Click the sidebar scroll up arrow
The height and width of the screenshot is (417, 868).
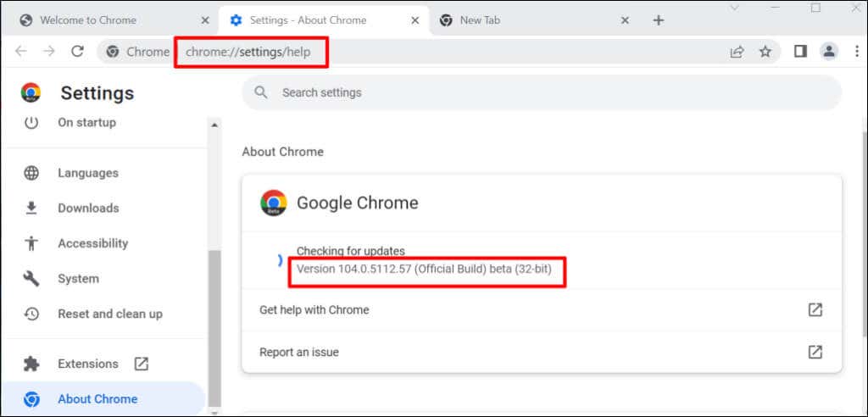point(214,125)
